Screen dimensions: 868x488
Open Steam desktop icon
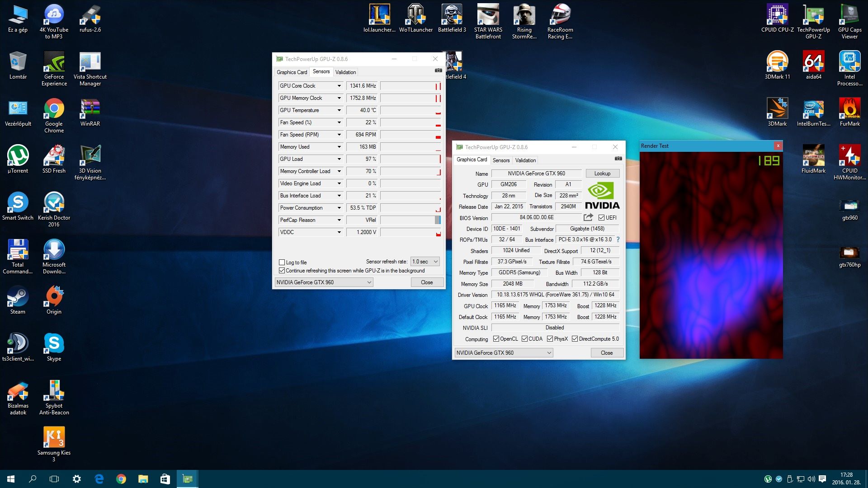tap(18, 300)
